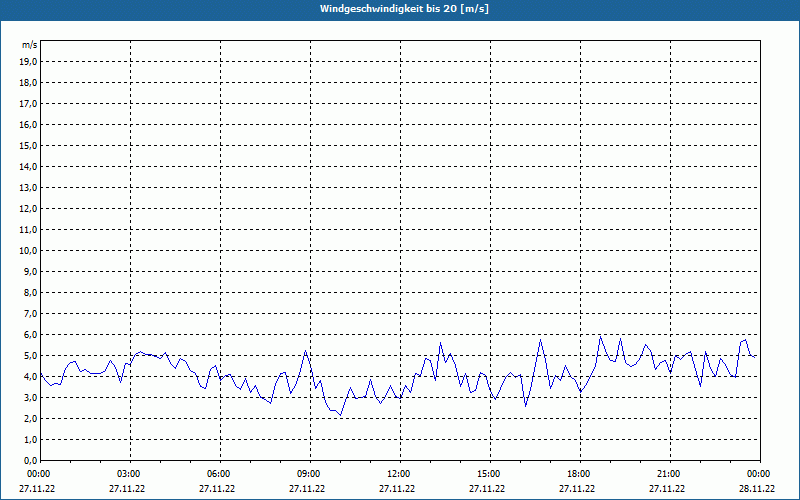Click the first 00:00 time label

(38, 474)
